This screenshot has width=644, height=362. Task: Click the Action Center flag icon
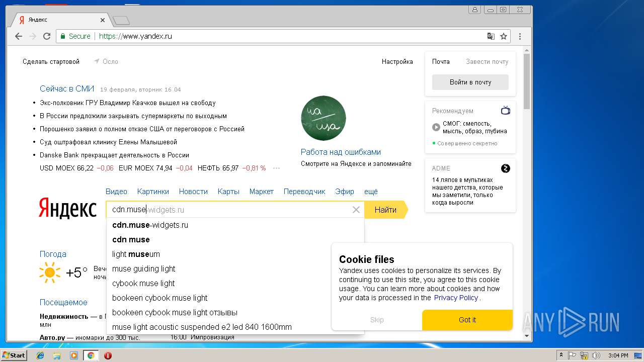572,355
